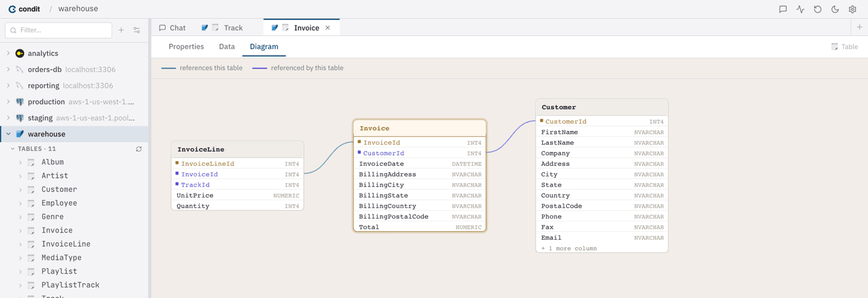The width and height of the screenshot is (868, 298).
Task: Expand the orders-db connection
Action: coord(9,69)
